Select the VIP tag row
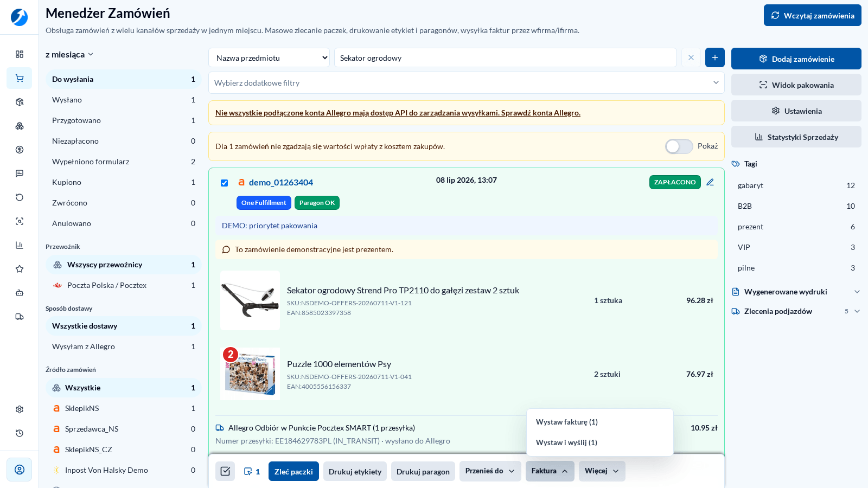Image resolution: width=868 pixels, height=488 pixels. tap(796, 247)
